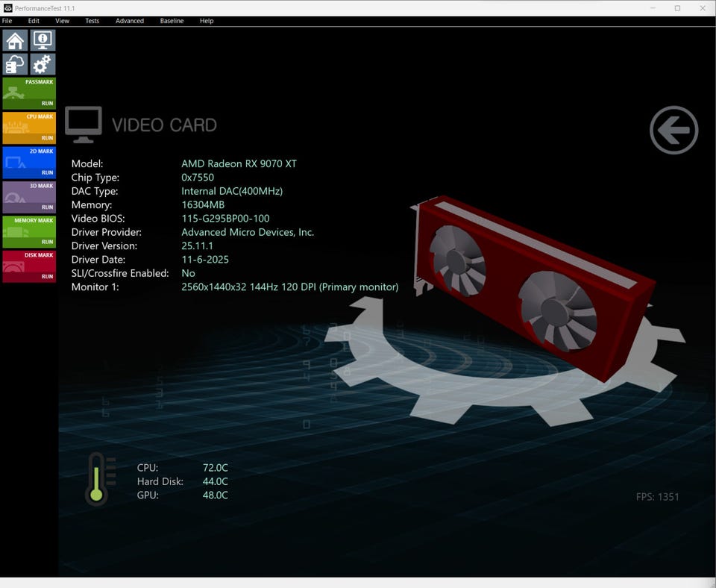Click the Monitor 1: label

pos(95,287)
